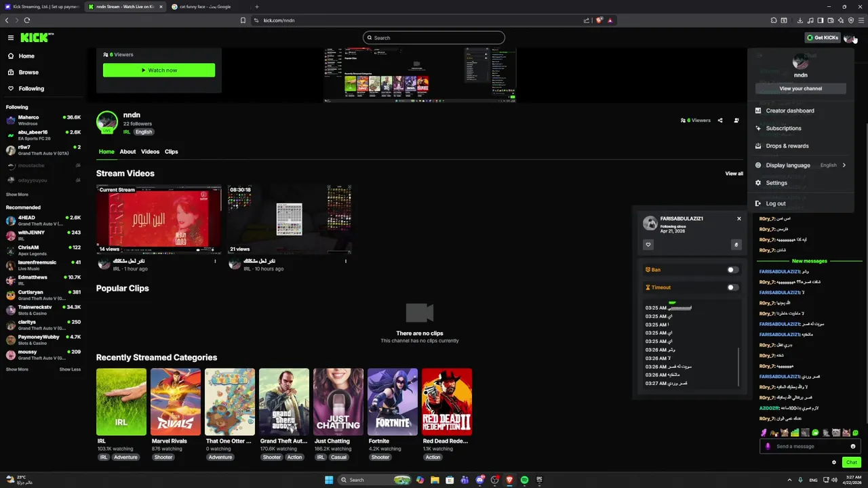Viewport: 868px width, 488px height.
Task: Open Brave Leo AI icon
Action: point(841,20)
